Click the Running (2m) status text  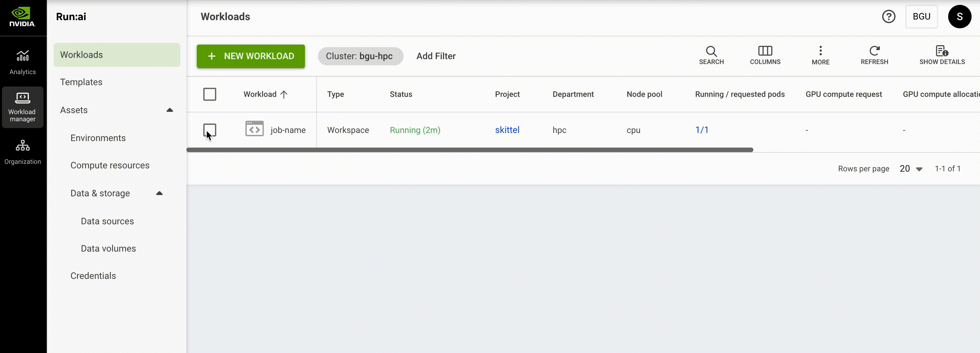coord(415,130)
